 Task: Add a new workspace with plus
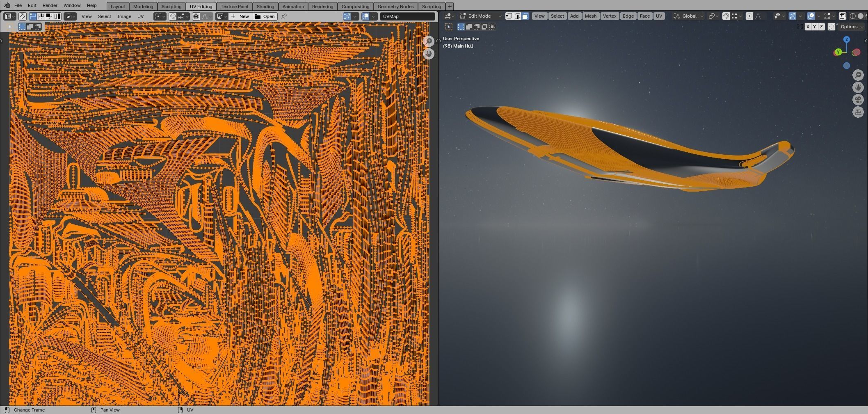coord(450,6)
